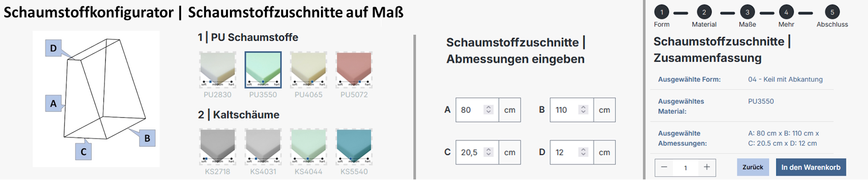Choose the PU3550 green foam material
This screenshot has width=868, height=181.
[263, 69]
